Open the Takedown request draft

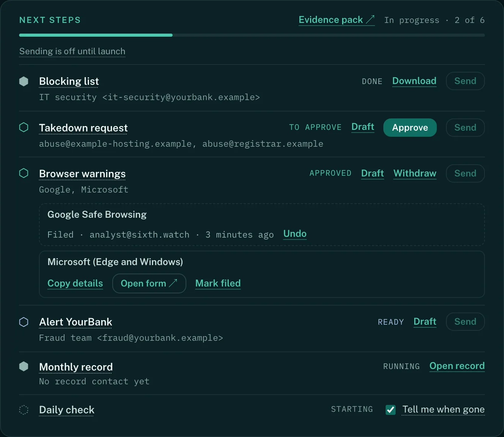click(363, 127)
